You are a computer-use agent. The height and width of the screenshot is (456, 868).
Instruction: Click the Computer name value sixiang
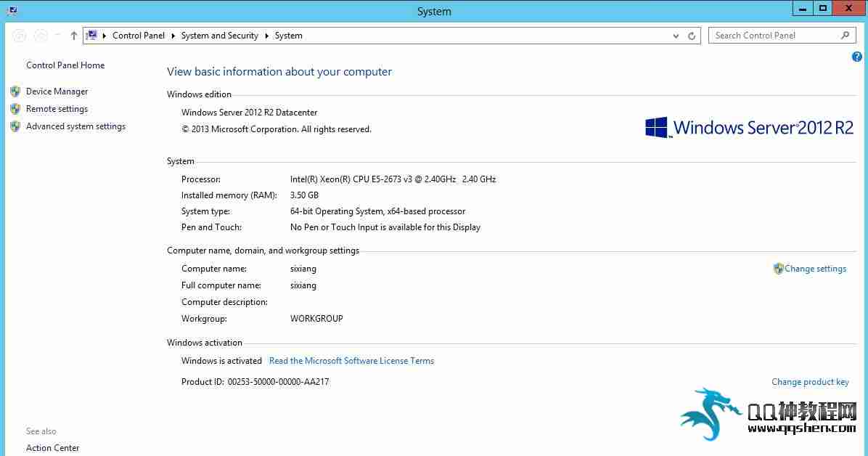pyautogui.click(x=303, y=269)
